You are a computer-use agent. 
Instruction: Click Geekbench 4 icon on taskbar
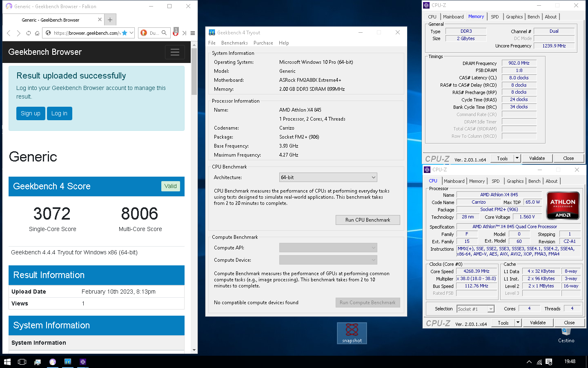click(68, 361)
